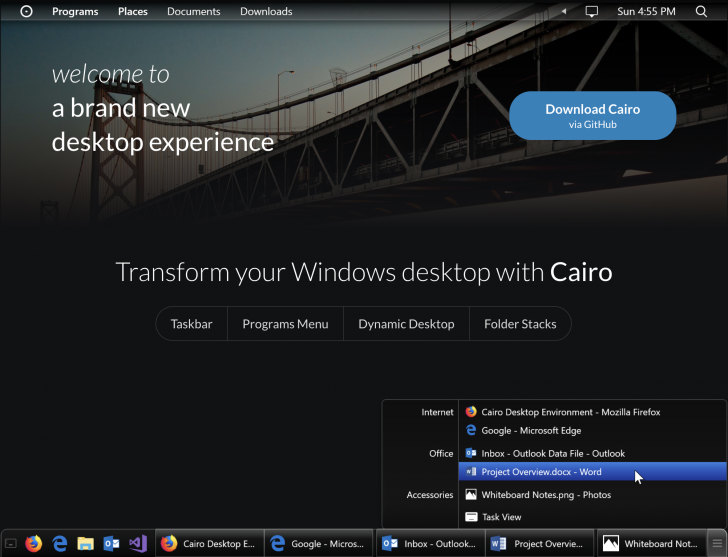The height and width of the screenshot is (557, 728).
Task: Select Project Overview.docx - Word entry
Action: pyautogui.click(x=592, y=472)
